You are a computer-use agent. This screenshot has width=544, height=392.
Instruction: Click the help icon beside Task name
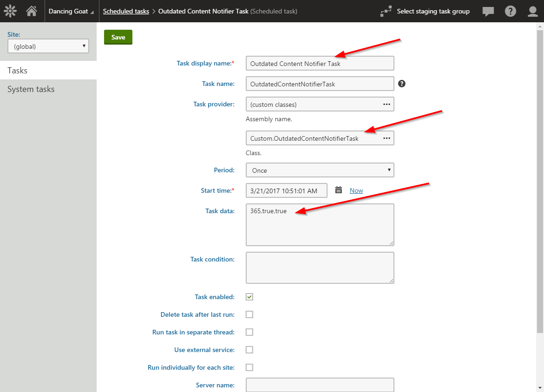tap(401, 84)
